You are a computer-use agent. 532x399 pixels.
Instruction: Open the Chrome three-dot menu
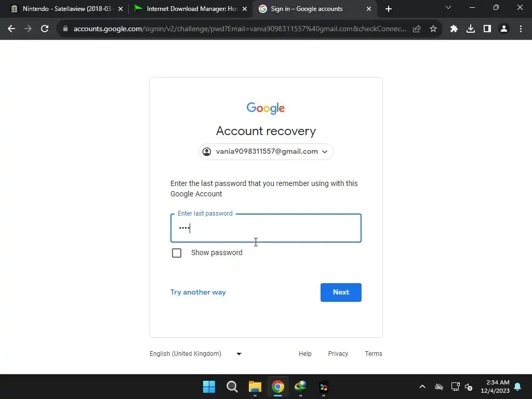tap(521, 29)
